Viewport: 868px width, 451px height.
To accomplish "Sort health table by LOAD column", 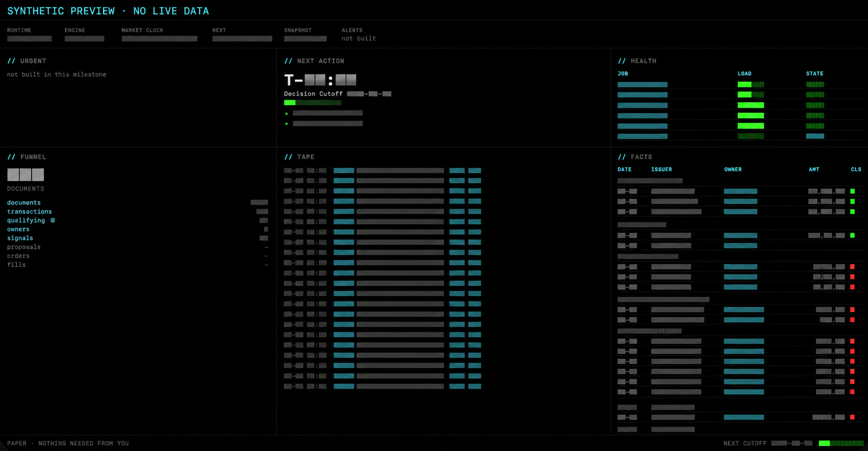I will [x=744, y=73].
